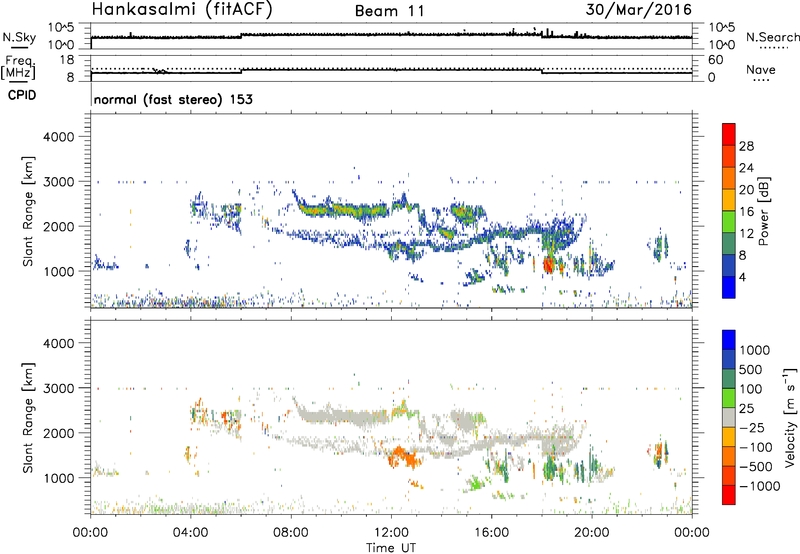Screen dimensions: 800x554
Task: Pick the teal Power segment between 8 and 12
Action: point(729,243)
